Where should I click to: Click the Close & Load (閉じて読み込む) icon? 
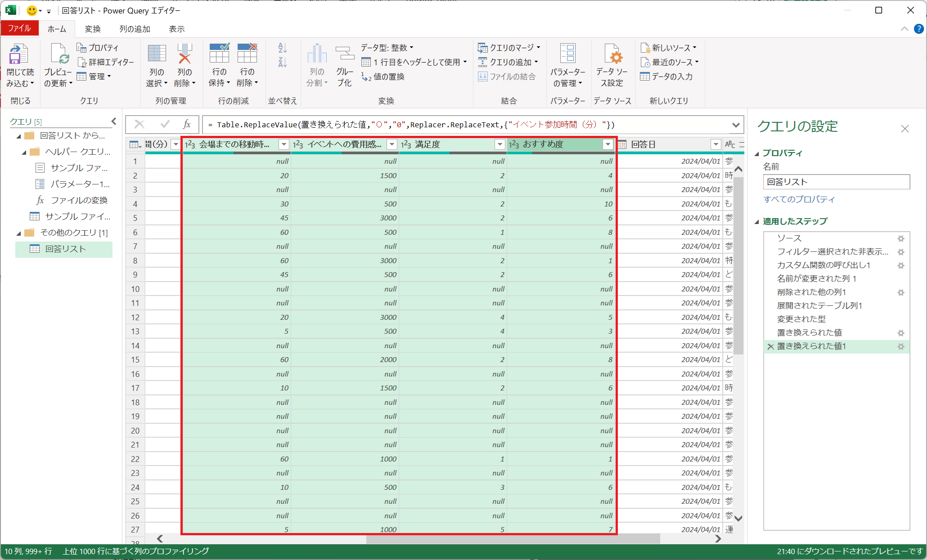pyautogui.click(x=18, y=54)
